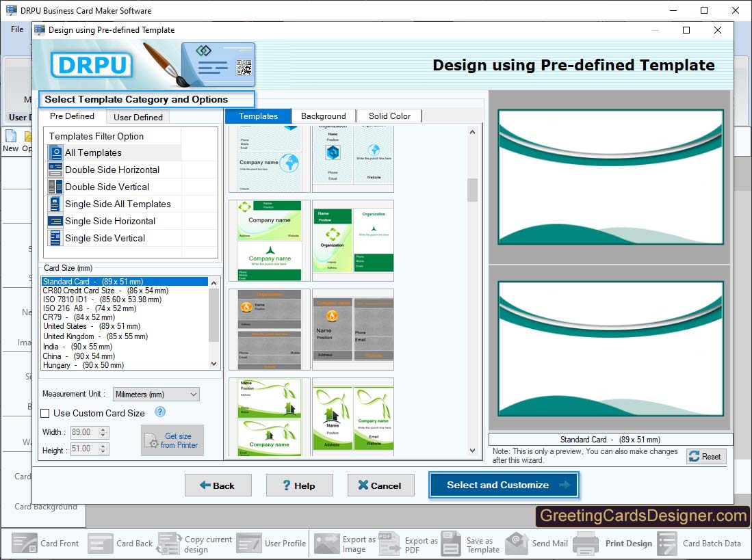Click the template gallery scrollbar thumb
The height and width of the screenshot is (560, 752).
click(472, 190)
